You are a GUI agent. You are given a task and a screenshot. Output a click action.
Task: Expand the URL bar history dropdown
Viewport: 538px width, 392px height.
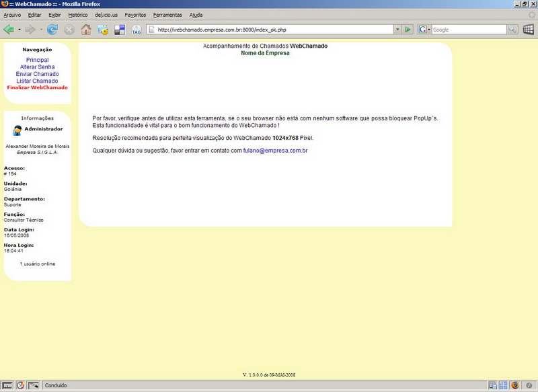pos(397,30)
